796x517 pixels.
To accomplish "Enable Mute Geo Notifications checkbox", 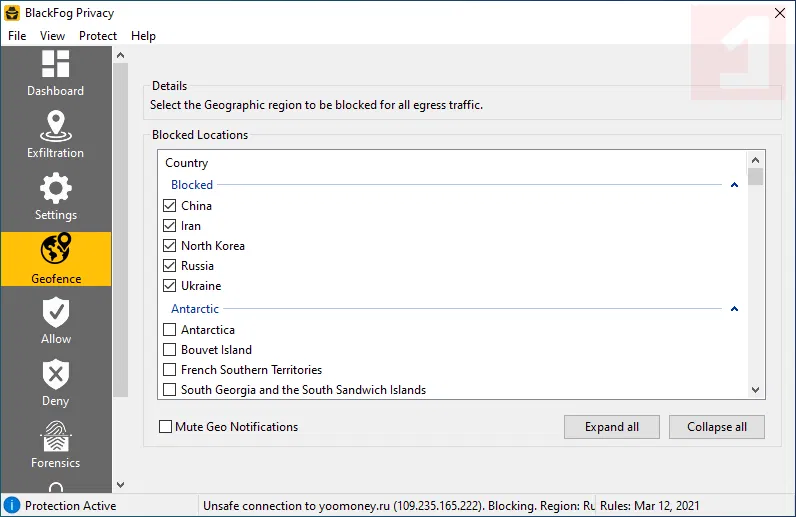I will [x=166, y=427].
